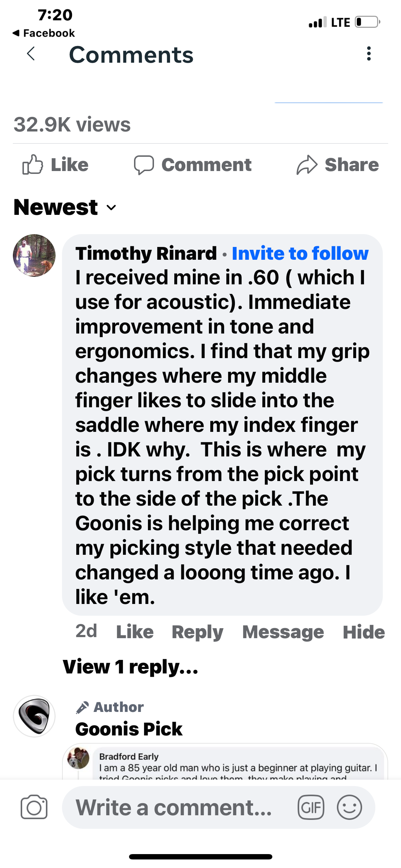Message Timothy Rinard from his comment

(x=283, y=632)
